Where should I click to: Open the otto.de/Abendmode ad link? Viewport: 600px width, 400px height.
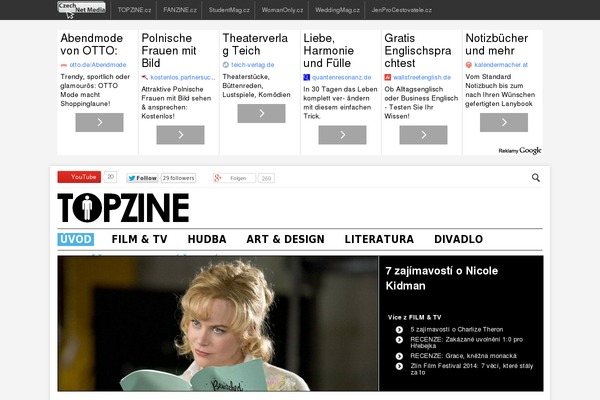click(x=98, y=65)
